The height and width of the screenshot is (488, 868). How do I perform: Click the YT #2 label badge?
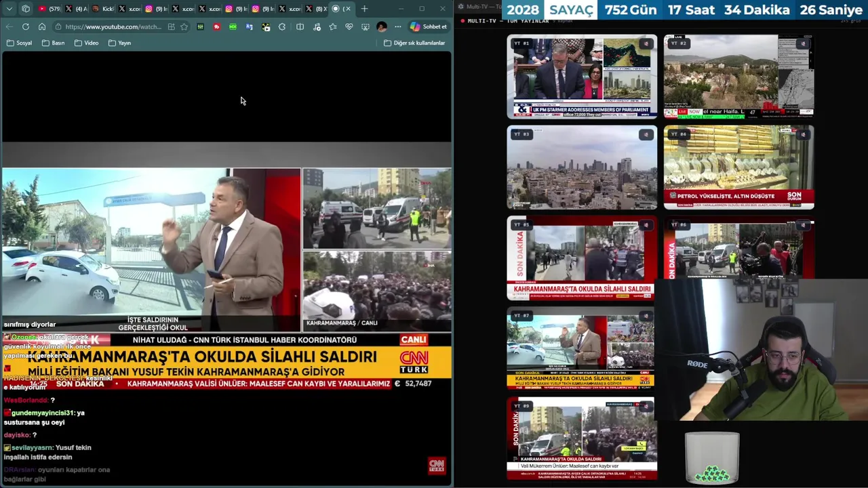tap(679, 43)
